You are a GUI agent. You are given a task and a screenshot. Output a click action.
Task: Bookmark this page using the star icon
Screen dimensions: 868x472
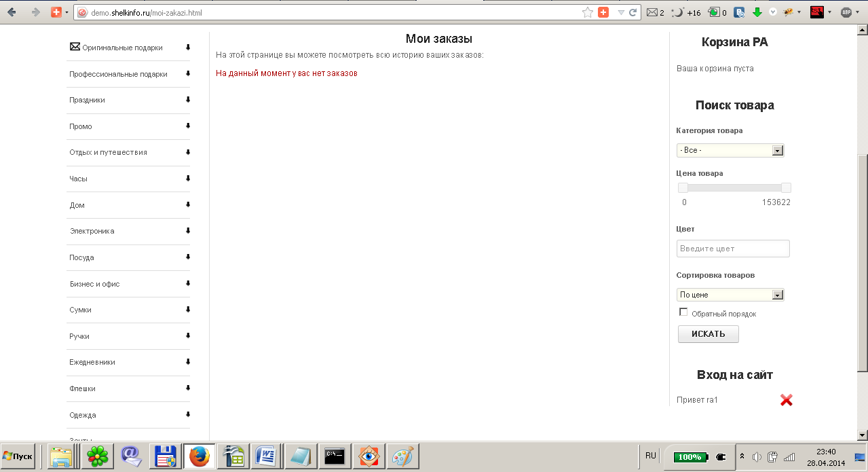[587, 12]
